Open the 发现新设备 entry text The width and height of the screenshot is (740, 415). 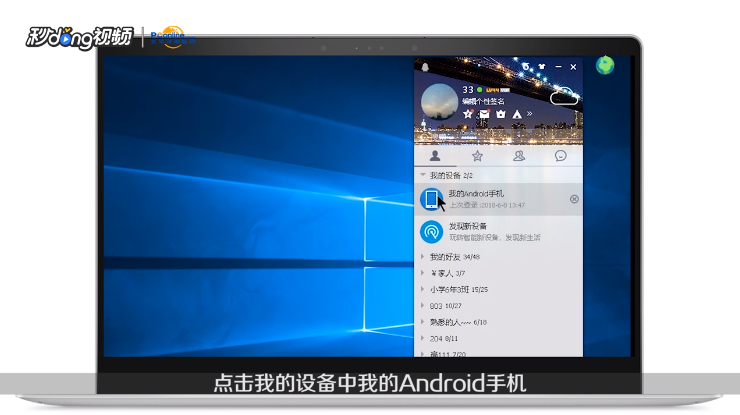(468, 226)
